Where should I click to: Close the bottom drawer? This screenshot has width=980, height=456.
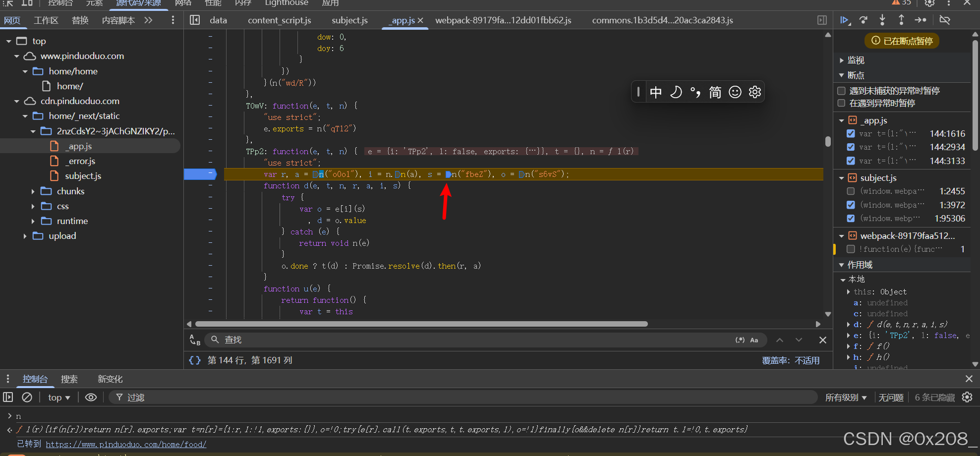(969, 379)
